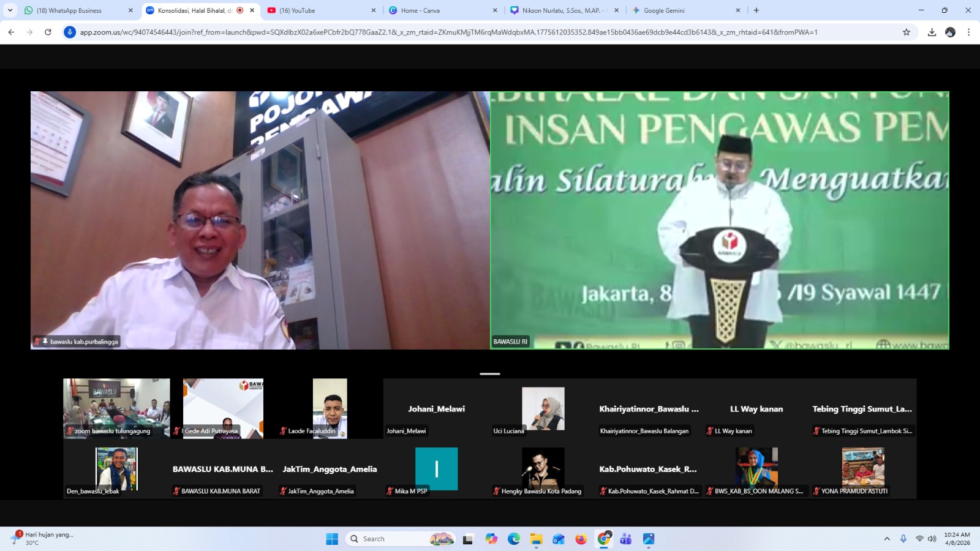
Task: Select the LL Way kanan participant tile
Action: (x=756, y=408)
